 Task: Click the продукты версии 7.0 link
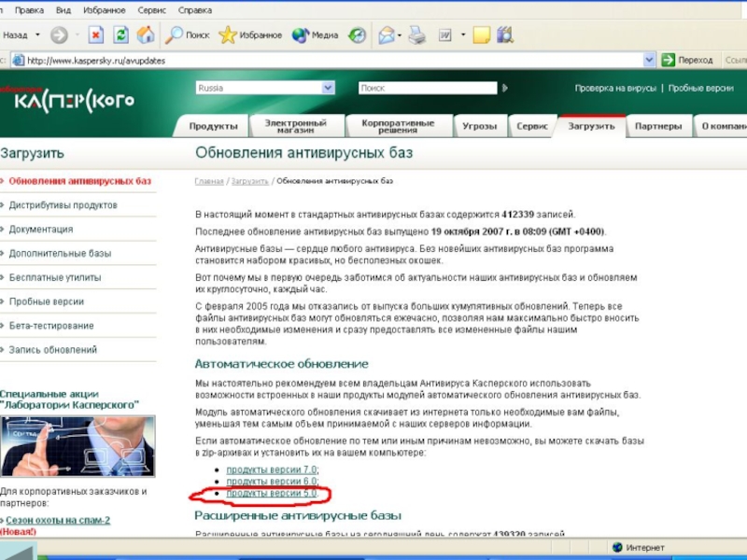click(x=272, y=469)
